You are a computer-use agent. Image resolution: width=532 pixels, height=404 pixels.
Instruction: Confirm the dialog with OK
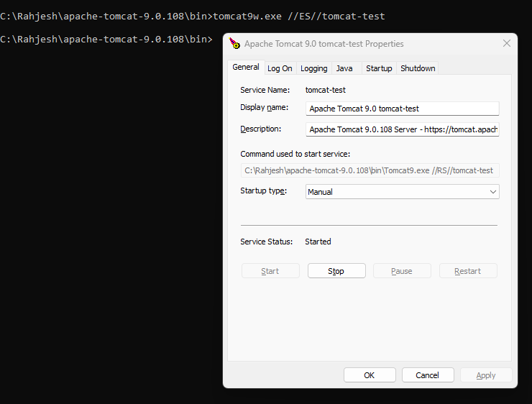pos(370,375)
